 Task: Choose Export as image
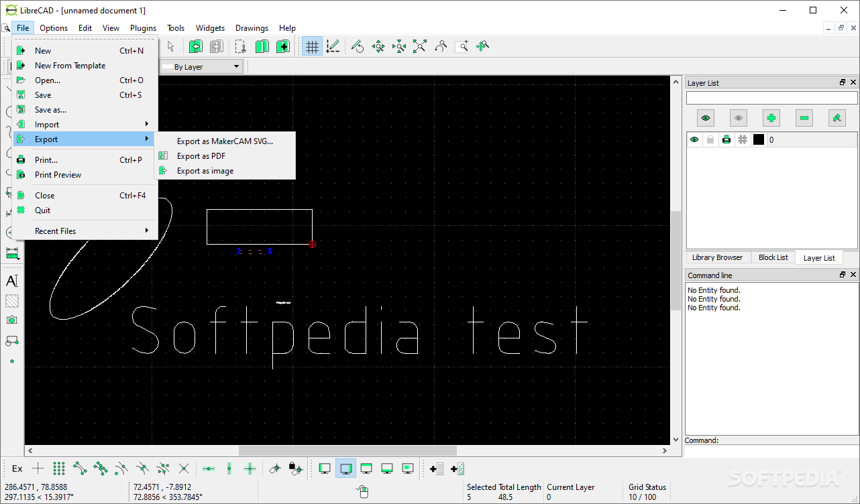coord(225,170)
